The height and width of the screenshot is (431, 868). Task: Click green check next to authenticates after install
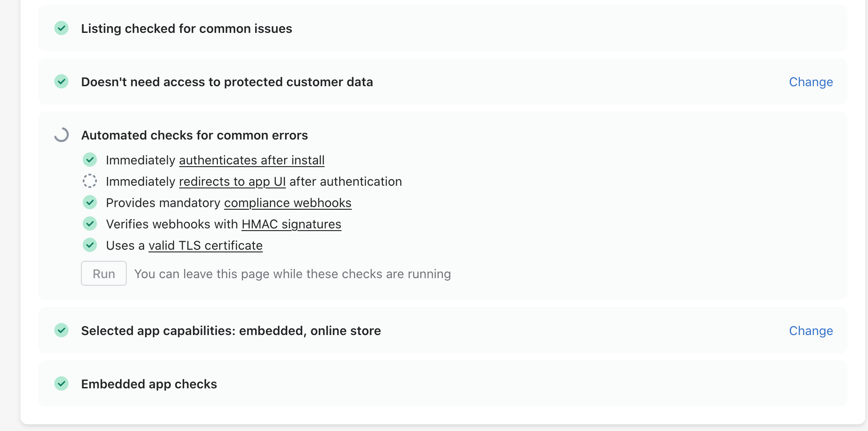[90, 160]
